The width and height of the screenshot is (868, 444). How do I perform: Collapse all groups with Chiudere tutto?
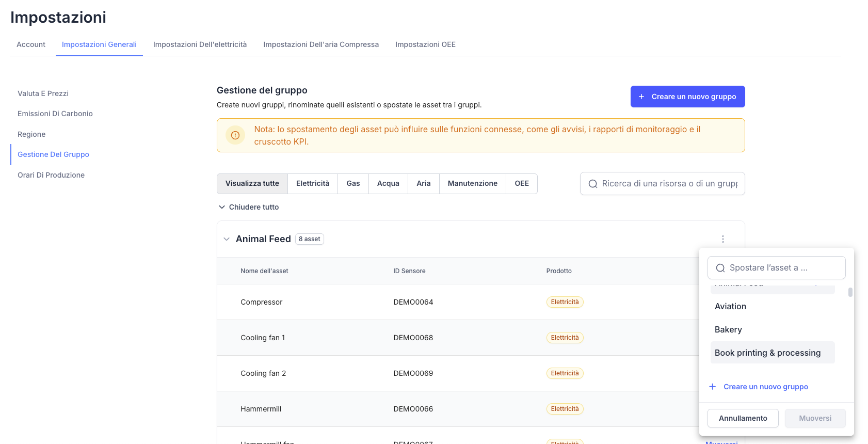[248, 207]
